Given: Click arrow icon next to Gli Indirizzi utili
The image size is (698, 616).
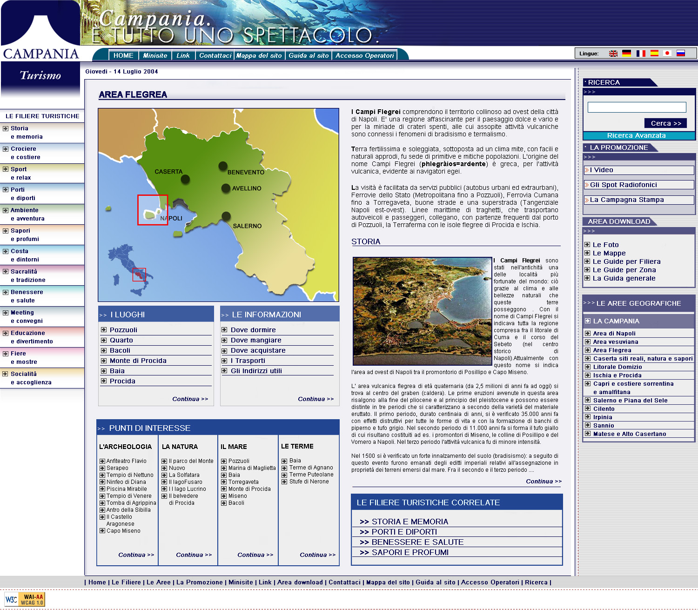Looking at the screenshot, I should (x=224, y=371).
